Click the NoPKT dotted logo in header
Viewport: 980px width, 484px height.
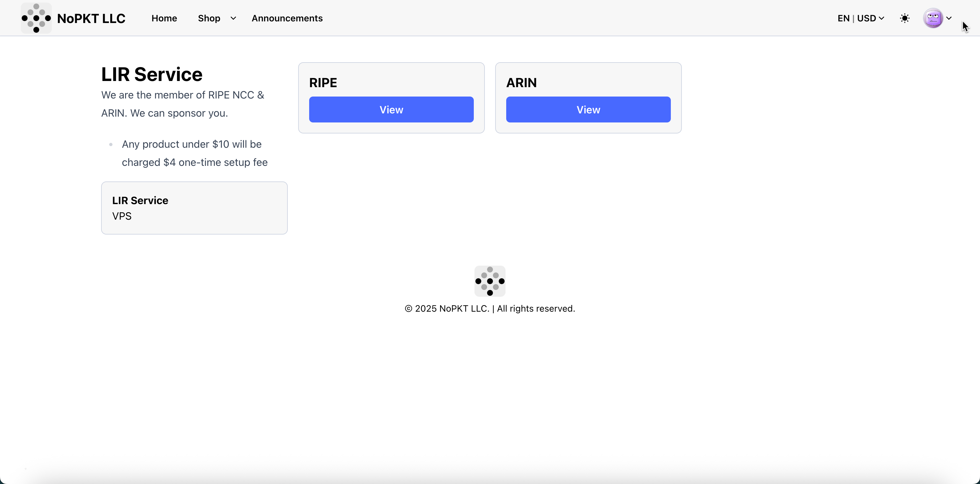pos(36,18)
